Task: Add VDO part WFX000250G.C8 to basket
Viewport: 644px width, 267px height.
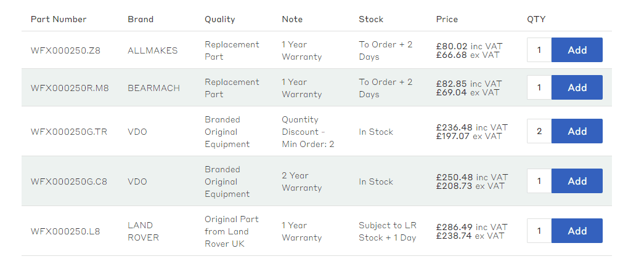Action: [577, 181]
